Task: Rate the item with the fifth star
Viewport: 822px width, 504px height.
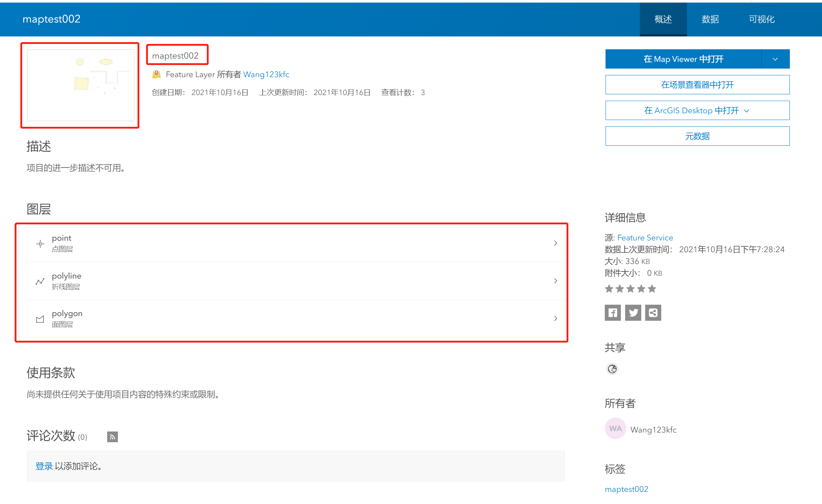Action: [x=652, y=289]
